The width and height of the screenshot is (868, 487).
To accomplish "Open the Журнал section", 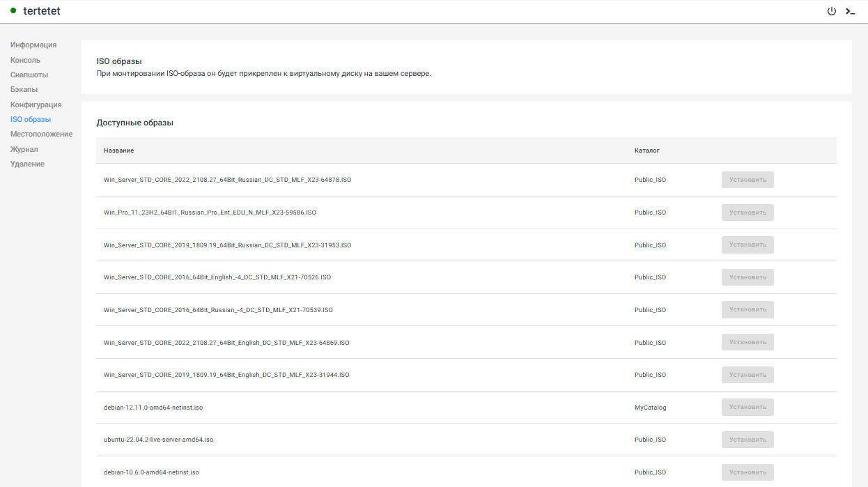I will click(24, 149).
